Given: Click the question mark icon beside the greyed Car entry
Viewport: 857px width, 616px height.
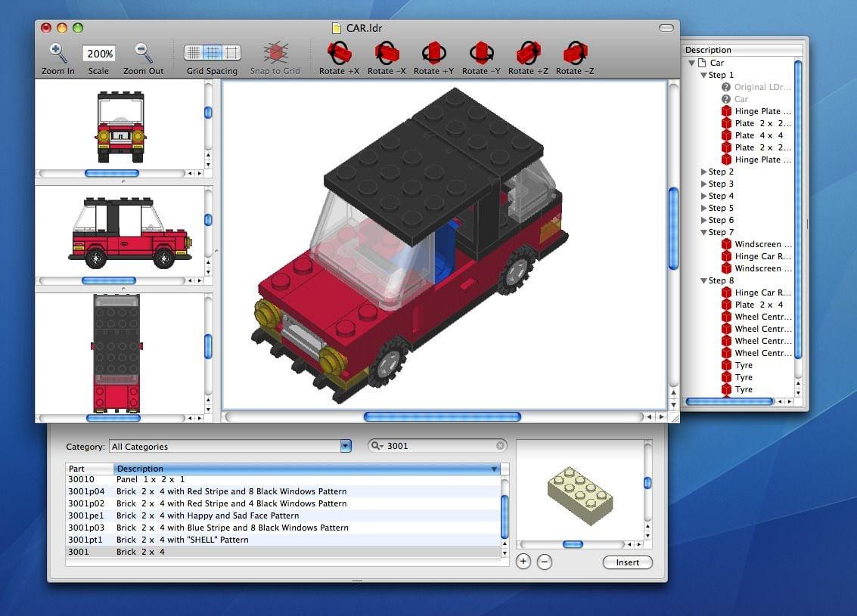Looking at the screenshot, I should [726, 99].
